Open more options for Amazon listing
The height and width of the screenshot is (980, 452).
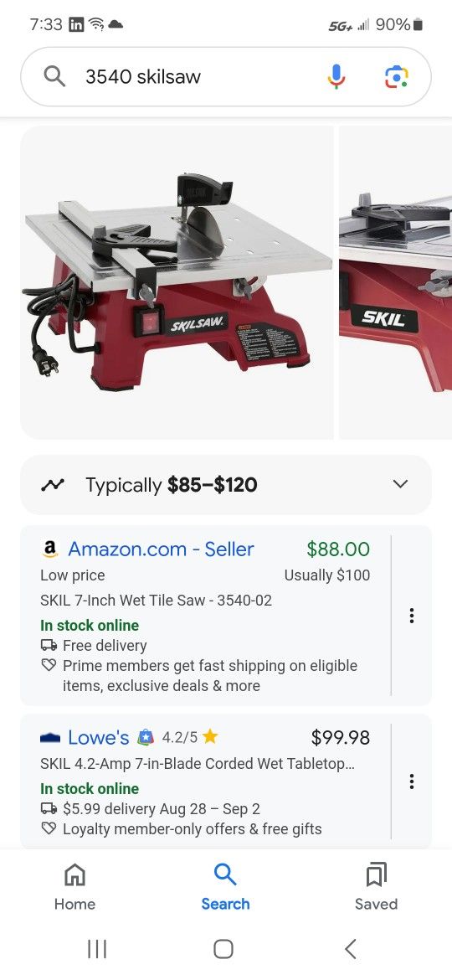pyautogui.click(x=412, y=615)
